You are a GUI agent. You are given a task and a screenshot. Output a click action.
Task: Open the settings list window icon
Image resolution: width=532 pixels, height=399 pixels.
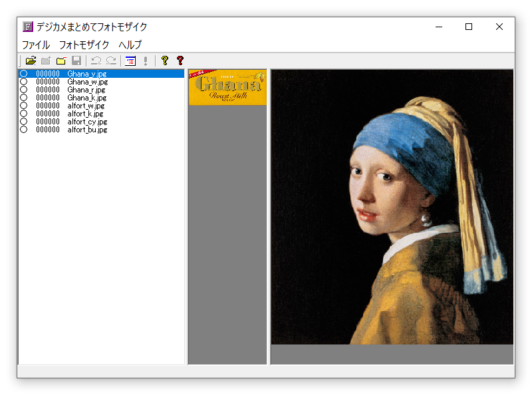tap(130, 61)
